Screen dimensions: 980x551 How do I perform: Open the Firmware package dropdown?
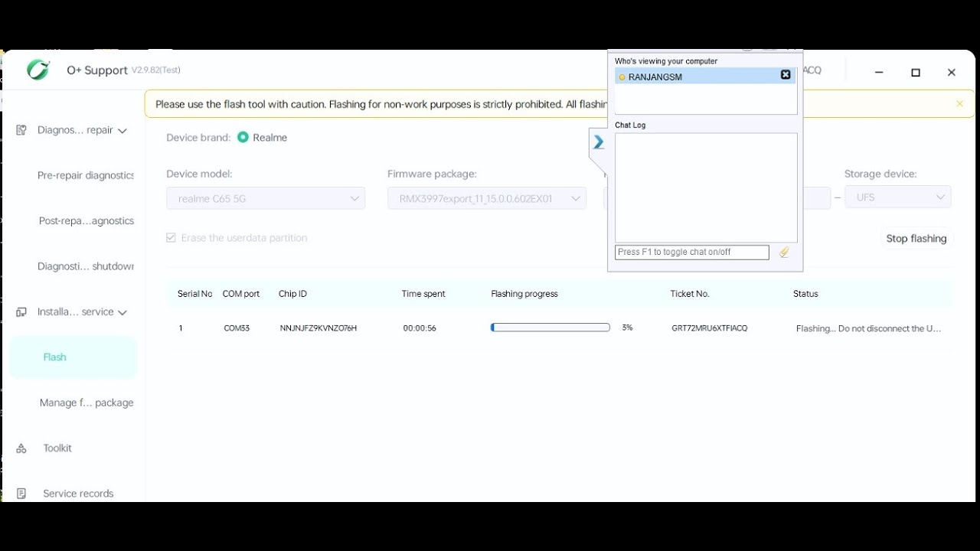tap(487, 198)
